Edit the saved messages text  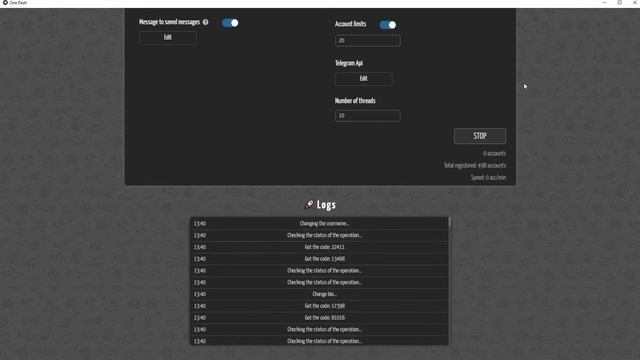coord(168,38)
